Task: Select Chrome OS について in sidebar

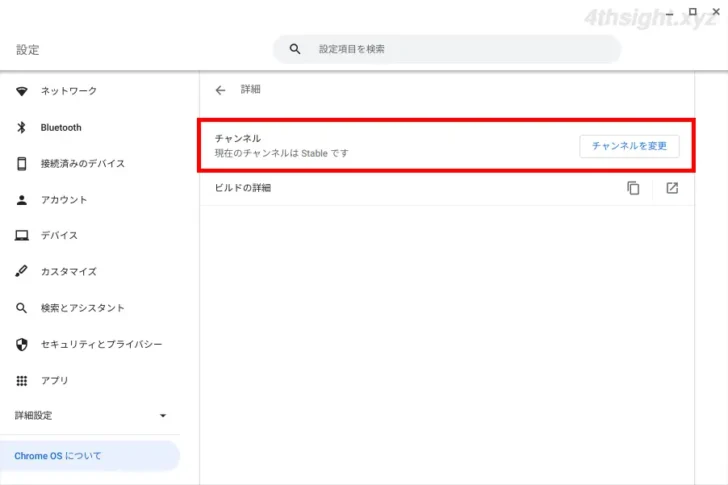Action: point(90,456)
